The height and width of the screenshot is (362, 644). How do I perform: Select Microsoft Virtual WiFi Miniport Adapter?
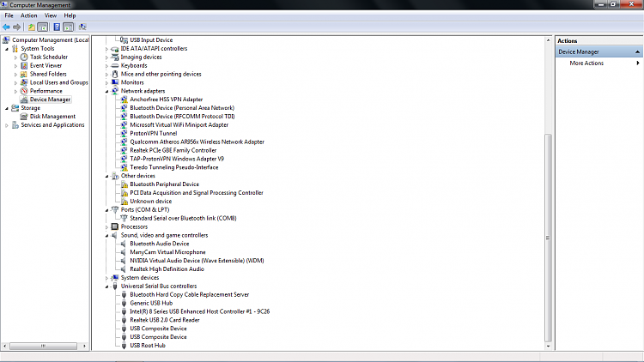click(x=179, y=124)
